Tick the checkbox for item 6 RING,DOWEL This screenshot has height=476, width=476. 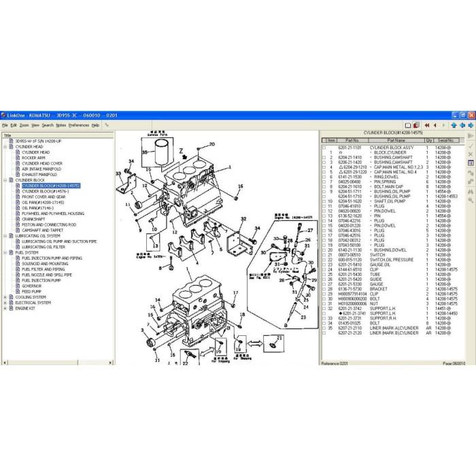pyautogui.click(x=324, y=177)
